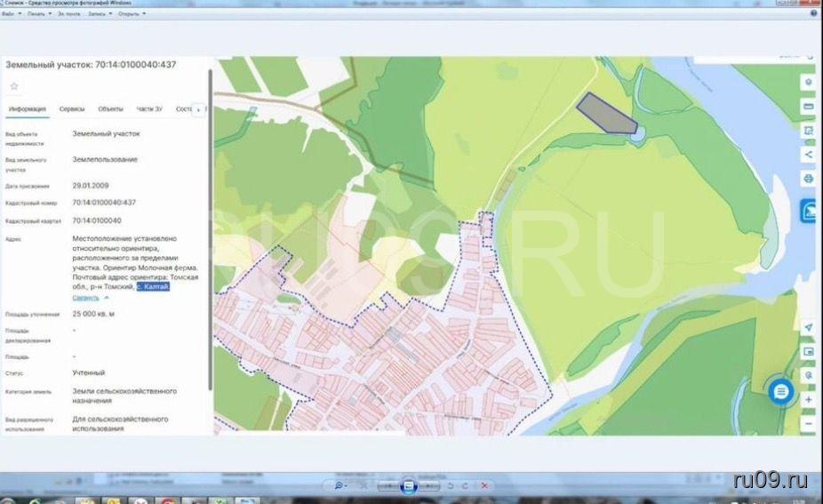Open the zoom magnifier in photo viewer
The image size is (823, 504).
click(340, 486)
